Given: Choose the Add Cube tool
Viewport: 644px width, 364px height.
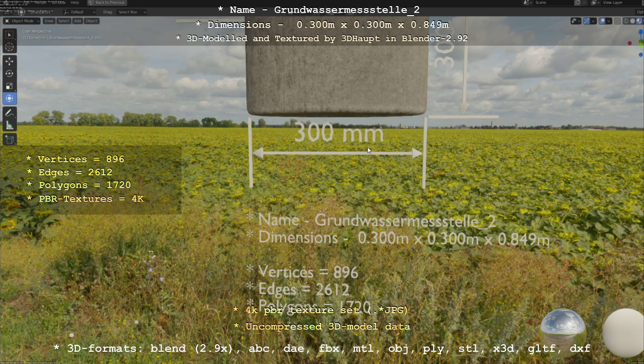Looking at the screenshot, I should (9, 140).
